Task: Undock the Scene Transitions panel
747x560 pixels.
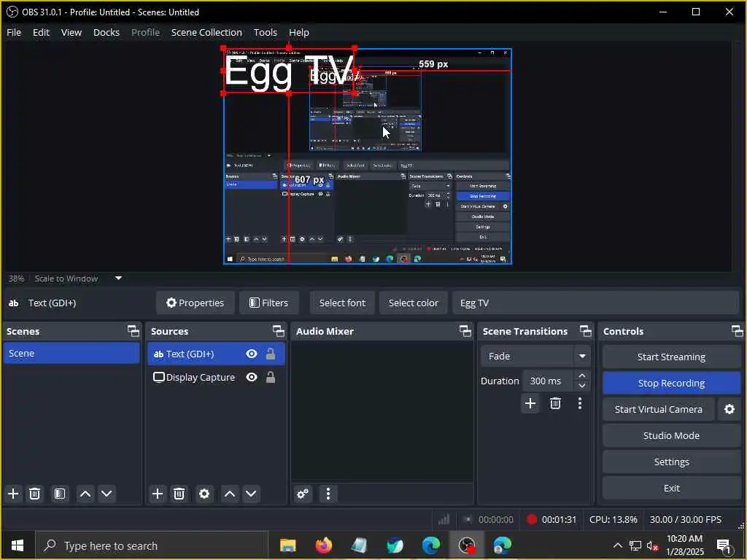Action: click(x=586, y=331)
